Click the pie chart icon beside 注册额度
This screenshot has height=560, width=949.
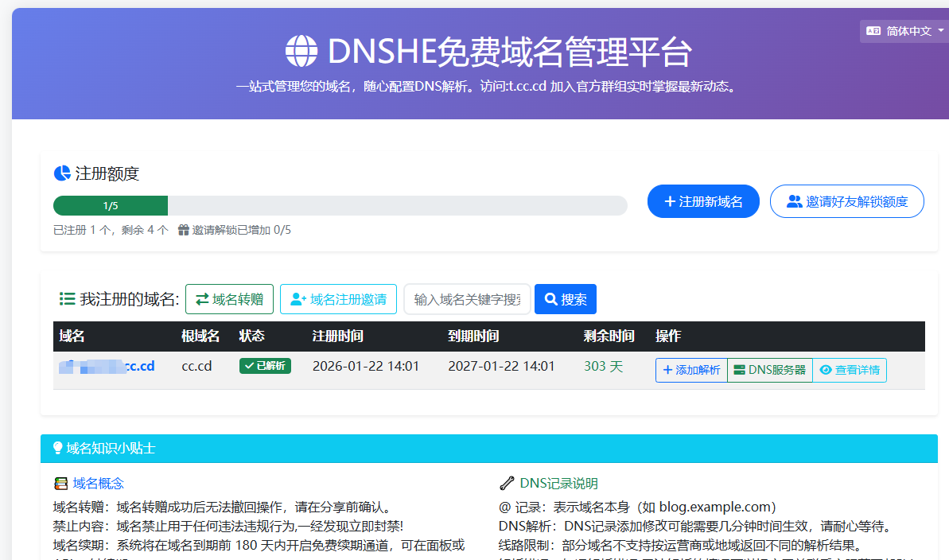62,173
